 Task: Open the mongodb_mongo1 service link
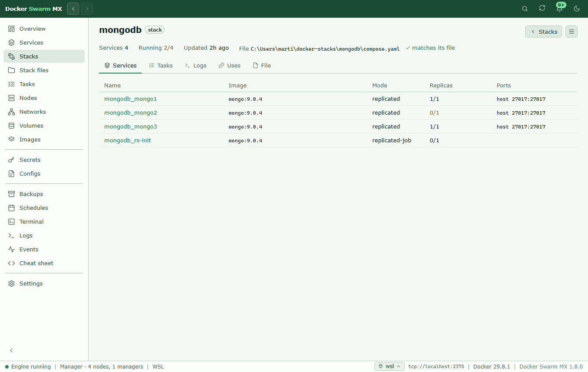point(131,99)
